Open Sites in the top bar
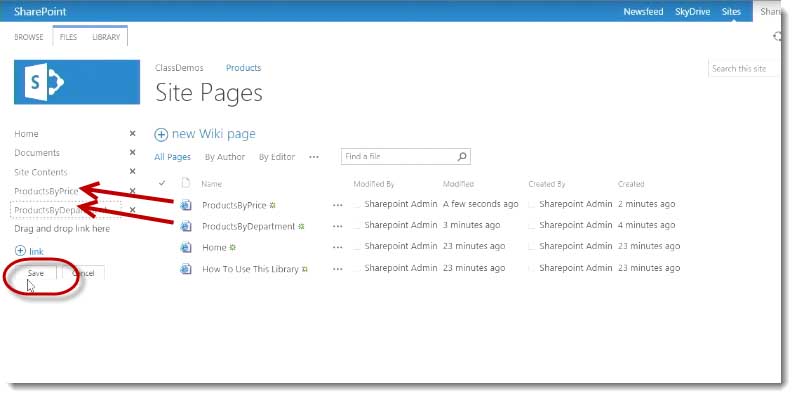Image resolution: width=796 pixels, height=398 pixels. 732,12
